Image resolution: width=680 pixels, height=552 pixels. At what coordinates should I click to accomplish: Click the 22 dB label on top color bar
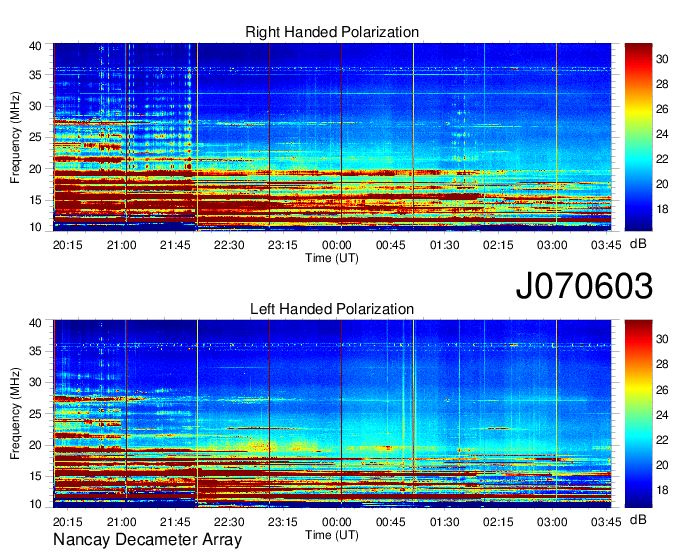coord(662,159)
